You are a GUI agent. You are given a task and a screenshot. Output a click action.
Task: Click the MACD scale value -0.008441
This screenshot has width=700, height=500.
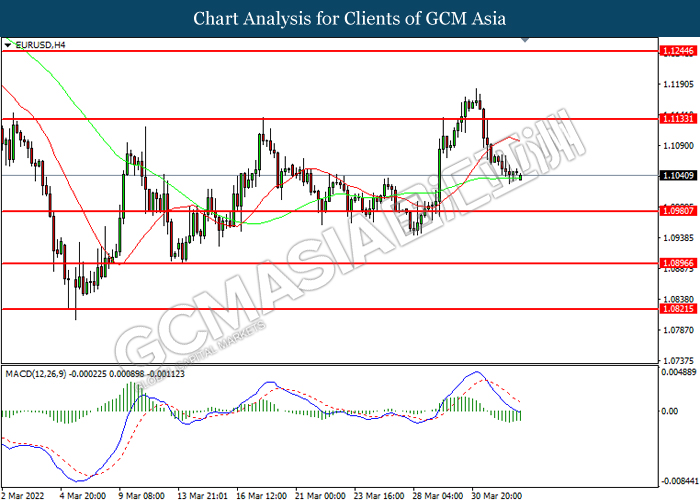[679, 481]
